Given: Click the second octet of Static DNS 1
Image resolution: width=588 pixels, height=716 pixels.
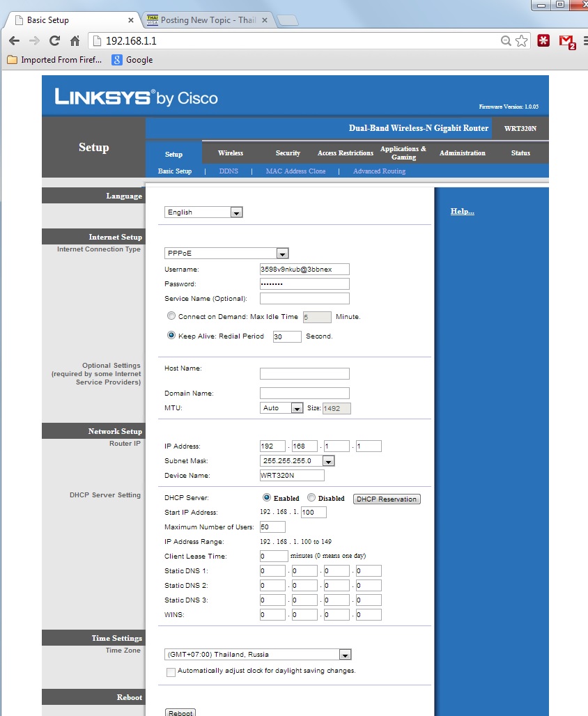Looking at the screenshot, I should 304,571.
